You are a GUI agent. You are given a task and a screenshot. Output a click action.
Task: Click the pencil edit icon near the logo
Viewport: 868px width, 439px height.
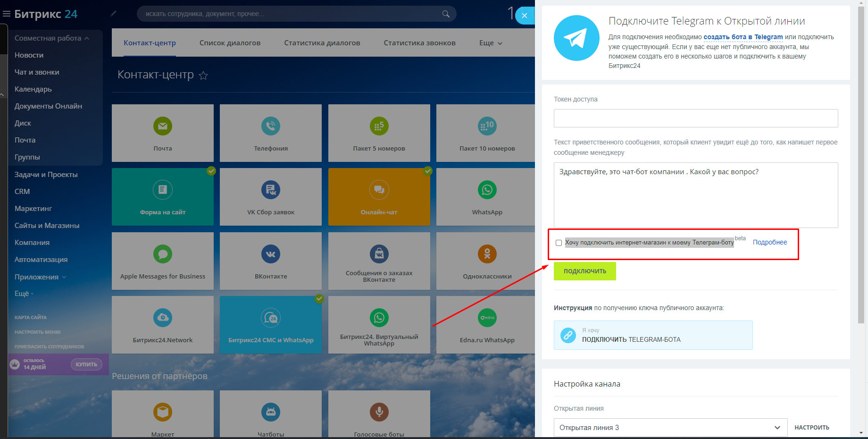tap(113, 14)
